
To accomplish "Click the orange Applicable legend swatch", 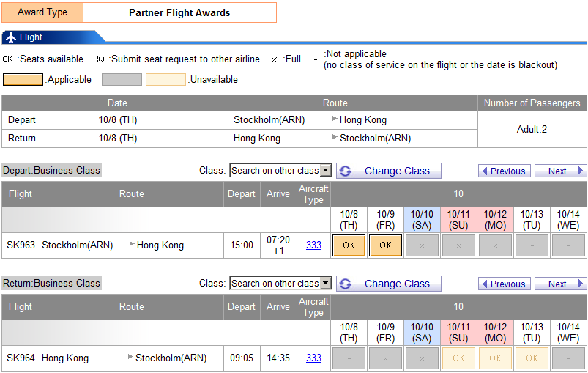I will click(23, 80).
